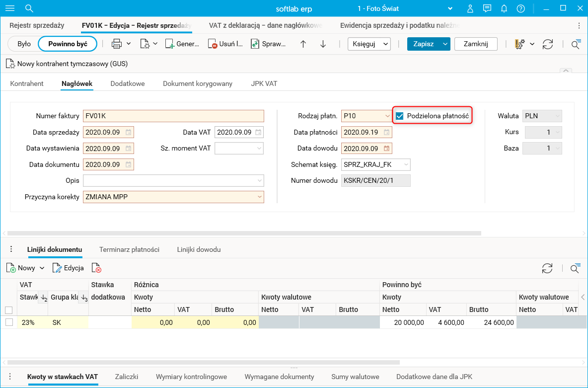Click the hamburger menu icon
The image size is (588, 388).
10,8
